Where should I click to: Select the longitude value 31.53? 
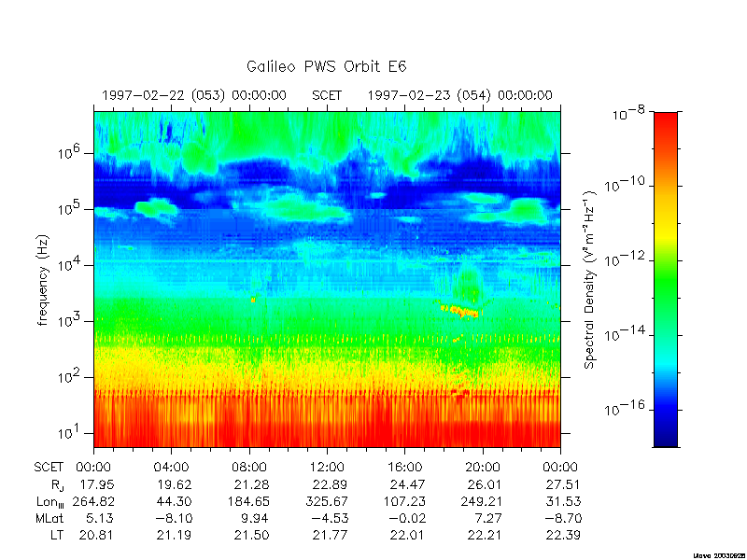565,501
